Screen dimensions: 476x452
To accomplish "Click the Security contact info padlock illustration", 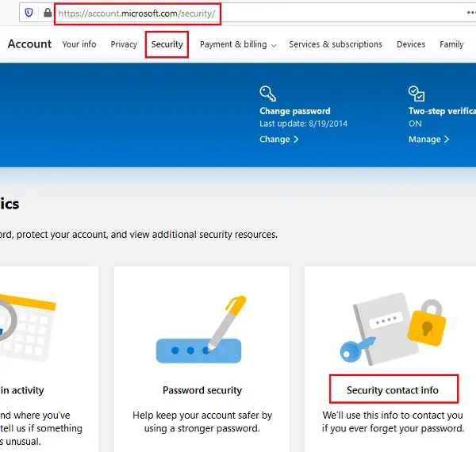I will click(x=393, y=329).
